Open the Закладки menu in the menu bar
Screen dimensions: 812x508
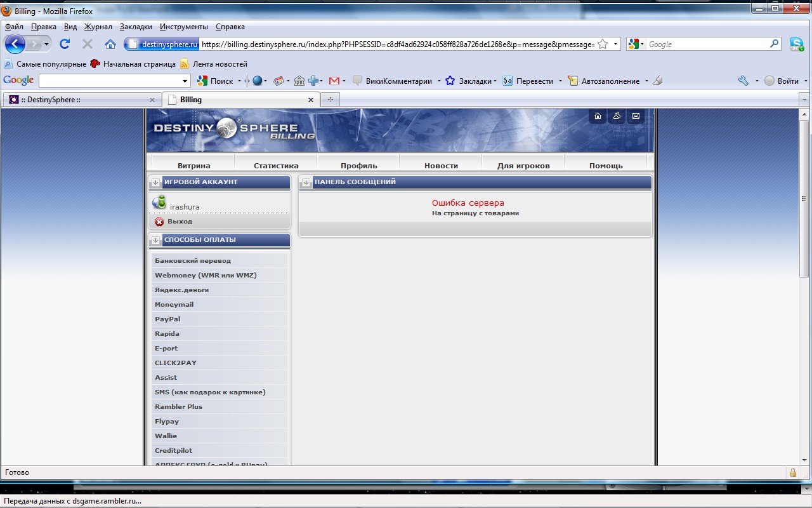(136, 27)
